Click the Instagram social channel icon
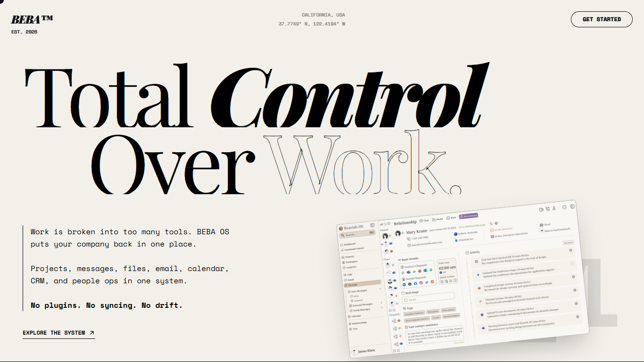The width and height of the screenshot is (644, 362). click(421, 283)
